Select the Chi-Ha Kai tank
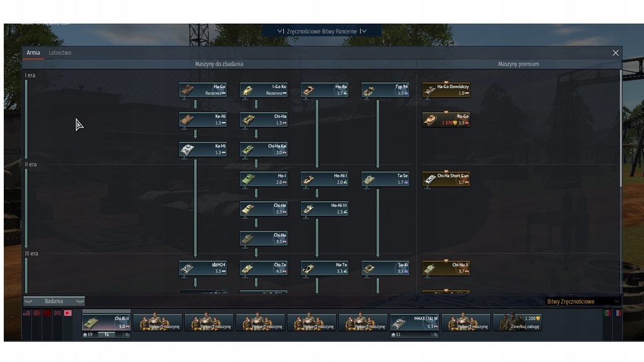Image resolution: width=644 pixels, height=362 pixels. 264,149
